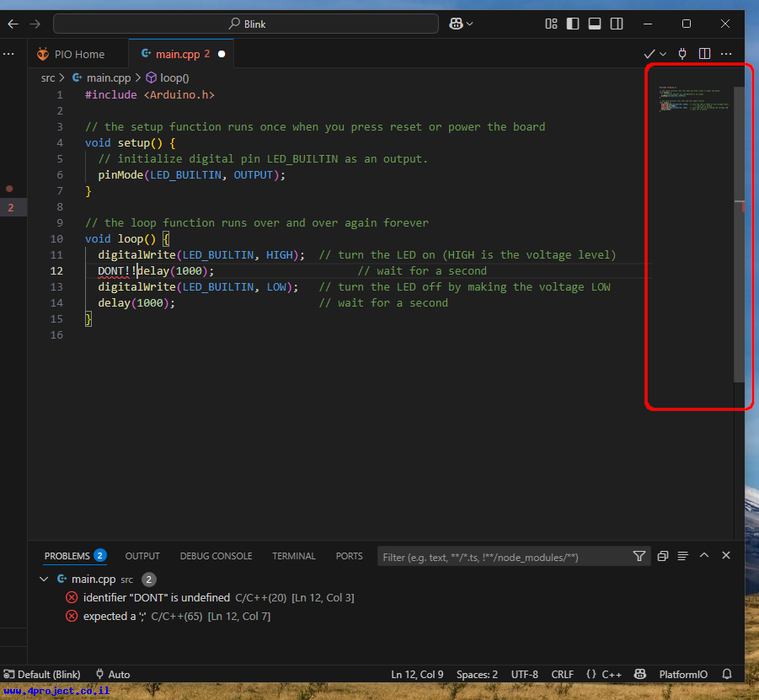Click Collapse All in problems panel

pyautogui.click(x=663, y=556)
